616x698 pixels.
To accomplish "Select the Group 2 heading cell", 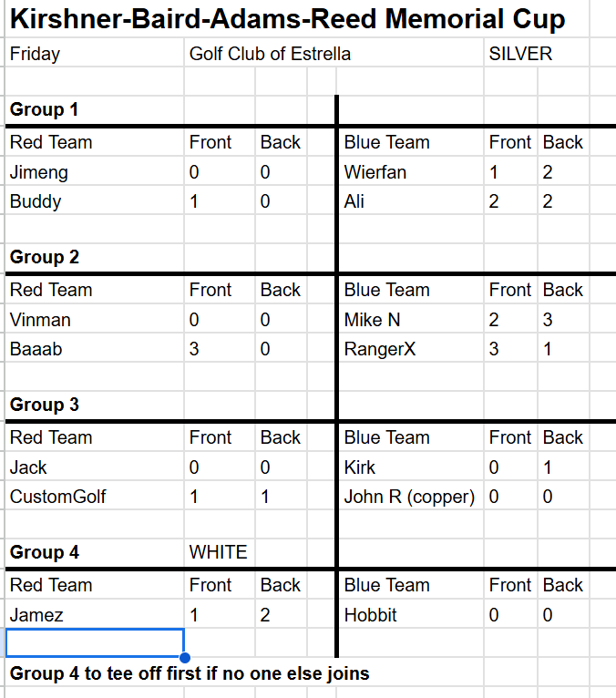I will pos(44,257).
